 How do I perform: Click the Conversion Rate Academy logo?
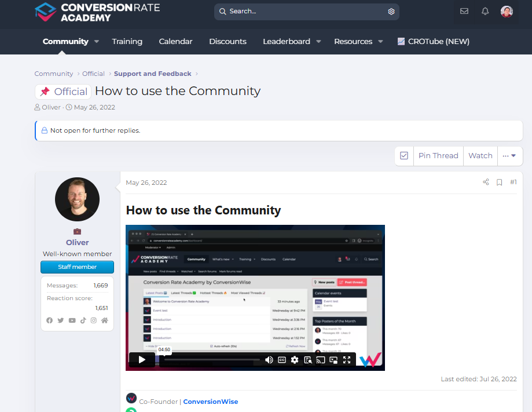pyautogui.click(x=97, y=12)
